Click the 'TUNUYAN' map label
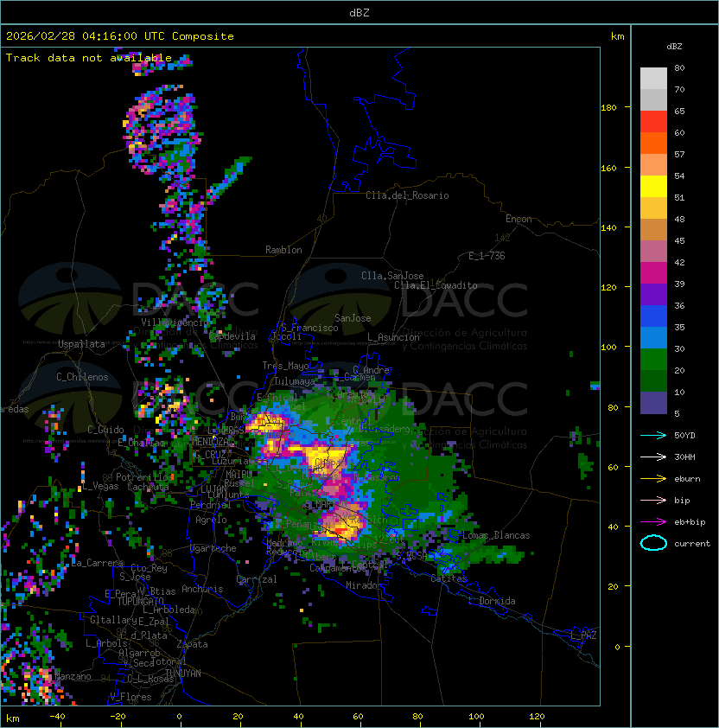This screenshot has height=728, width=719. point(183,674)
